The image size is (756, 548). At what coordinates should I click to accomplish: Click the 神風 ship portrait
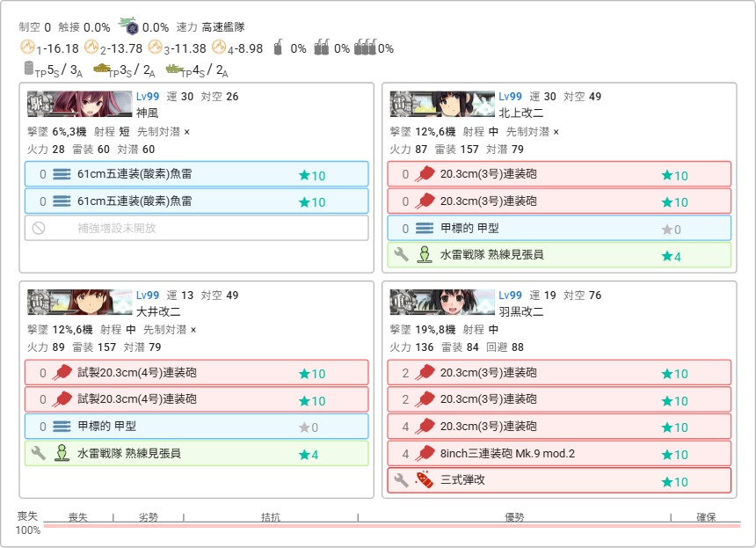(x=79, y=104)
